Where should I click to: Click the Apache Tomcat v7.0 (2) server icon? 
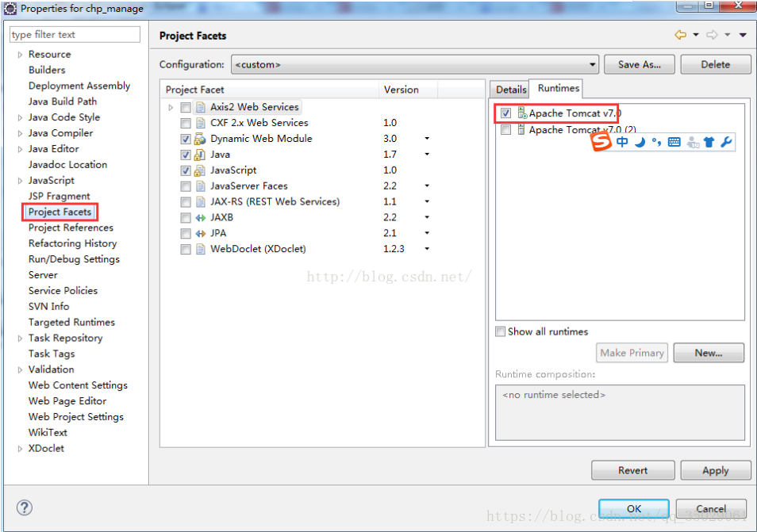(x=521, y=129)
